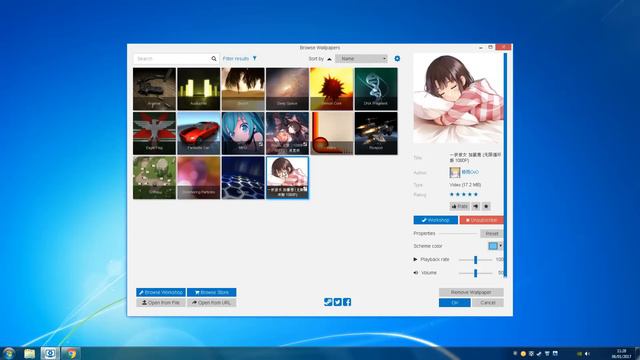The width and height of the screenshot is (640, 360).
Task: Click the Browse Workshop button
Action: 161,292
